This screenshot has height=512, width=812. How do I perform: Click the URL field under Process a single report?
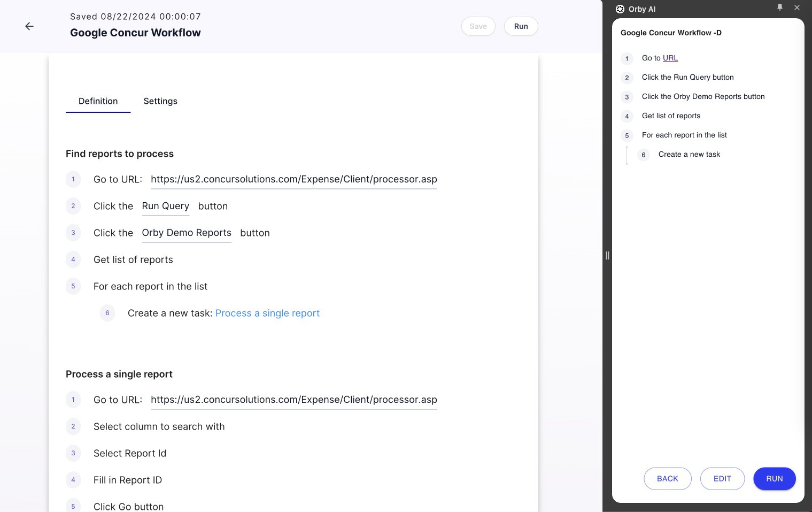pyautogui.click(x=294, y=400)
